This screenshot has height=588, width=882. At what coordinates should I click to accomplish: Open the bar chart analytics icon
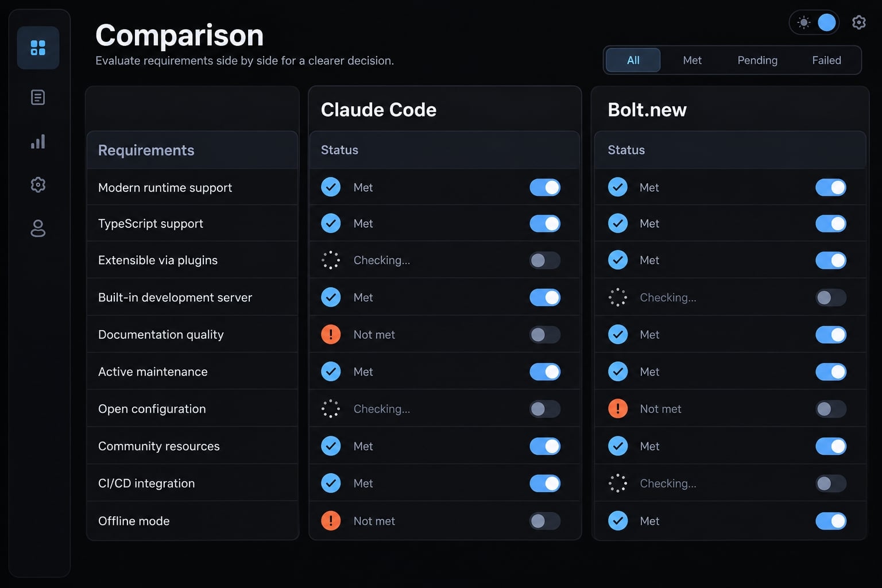(38, 142)
